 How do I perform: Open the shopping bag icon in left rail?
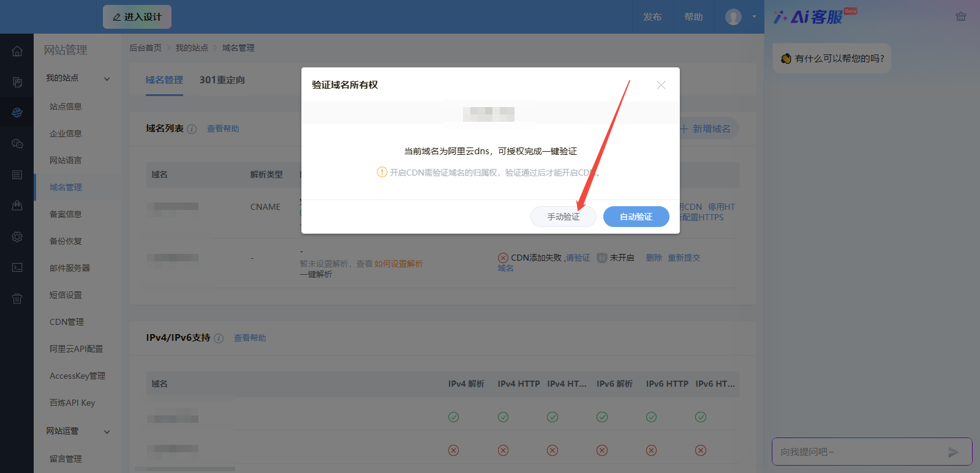click(17, 206)
